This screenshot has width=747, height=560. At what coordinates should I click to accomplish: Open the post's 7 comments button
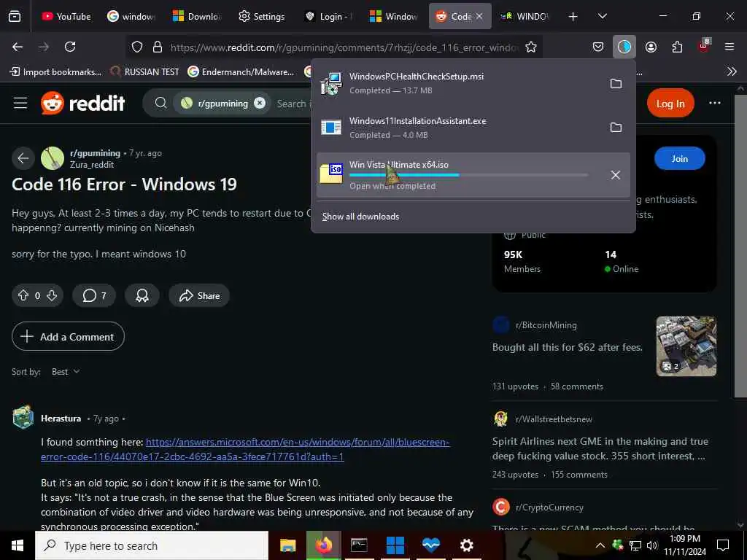94,296
